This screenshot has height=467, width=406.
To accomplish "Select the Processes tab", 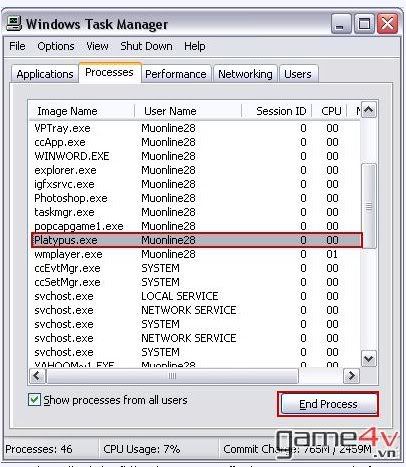I will tap(109, 72).
